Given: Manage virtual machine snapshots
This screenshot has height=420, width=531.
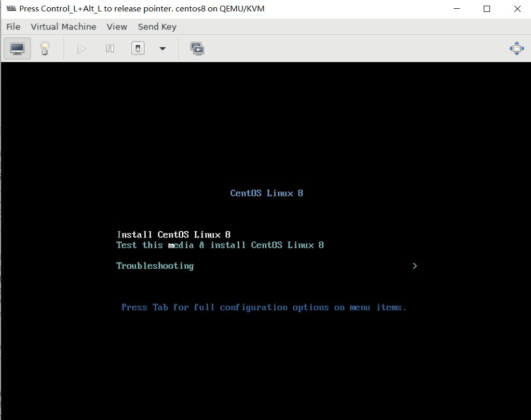Looking at the screenshot, I should click(197, 49).
